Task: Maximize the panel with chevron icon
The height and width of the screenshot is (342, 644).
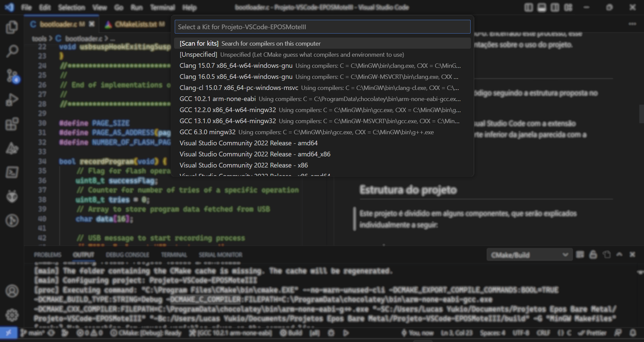Action: pyautogui.click(x=619, y=255)
